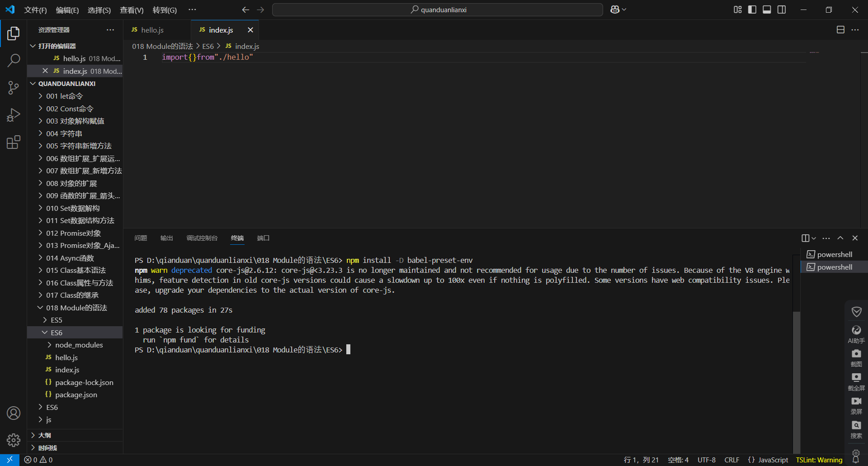Collapse the QUANDUANLIANXI root folder
This screenshot has width=868, height=466.
75,84
